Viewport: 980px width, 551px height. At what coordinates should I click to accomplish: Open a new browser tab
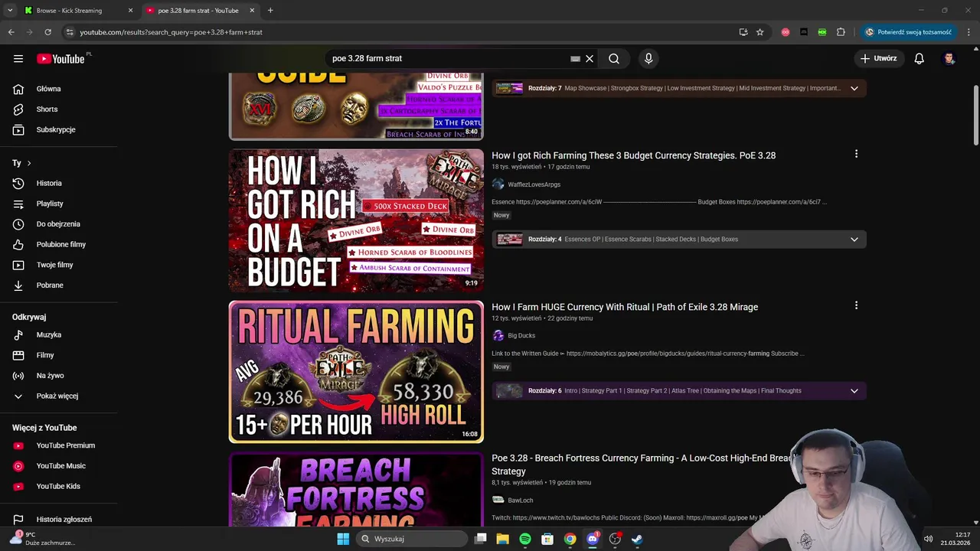pyautogui.click(x=270, y=11)
